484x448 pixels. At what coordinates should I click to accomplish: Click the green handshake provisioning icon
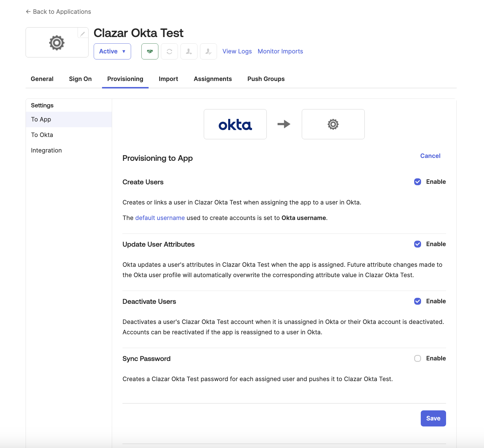point(150,51)
